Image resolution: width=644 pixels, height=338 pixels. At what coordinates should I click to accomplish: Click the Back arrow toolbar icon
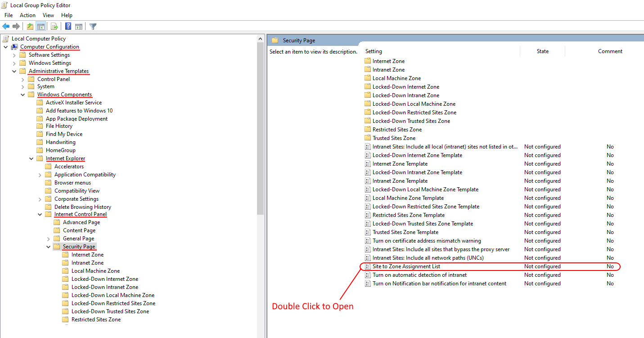(6, 27)
